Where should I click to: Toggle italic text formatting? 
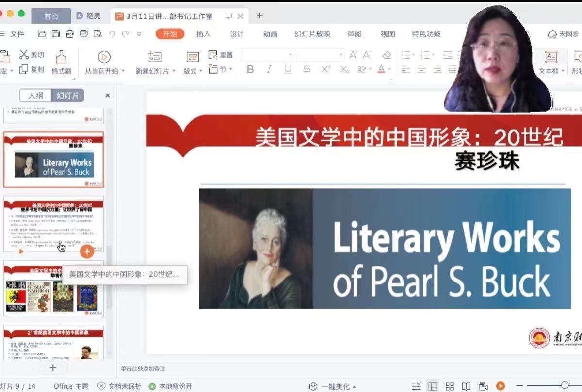tap(269, 69)
